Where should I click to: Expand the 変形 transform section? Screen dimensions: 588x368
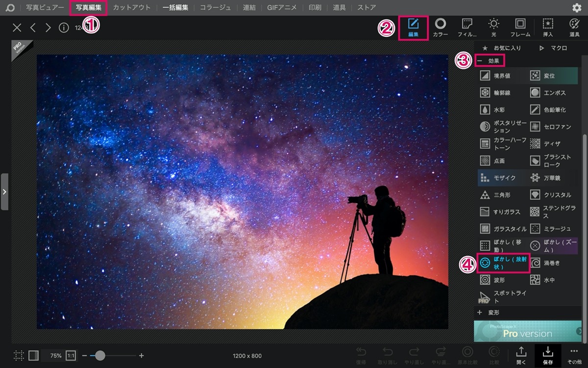(x=489, y=312)
